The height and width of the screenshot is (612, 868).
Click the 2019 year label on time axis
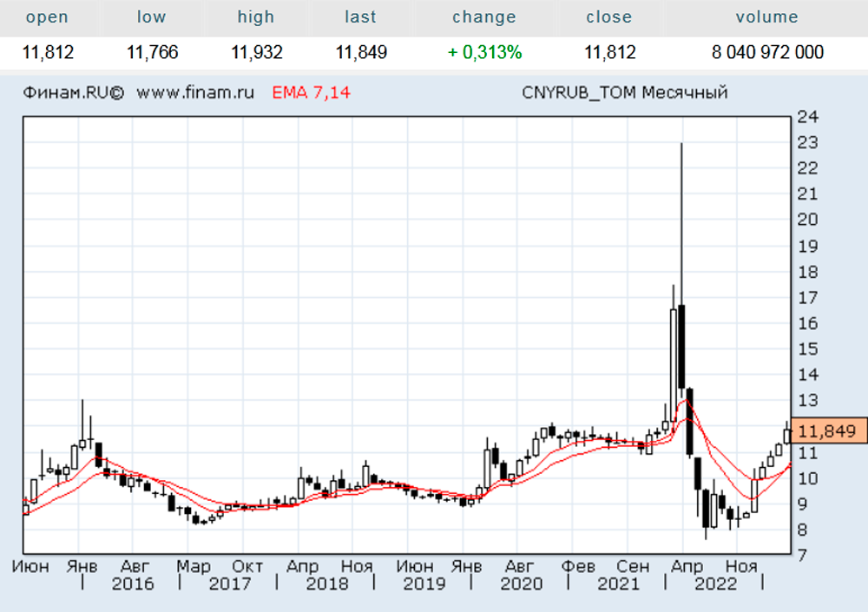[424, 583]
